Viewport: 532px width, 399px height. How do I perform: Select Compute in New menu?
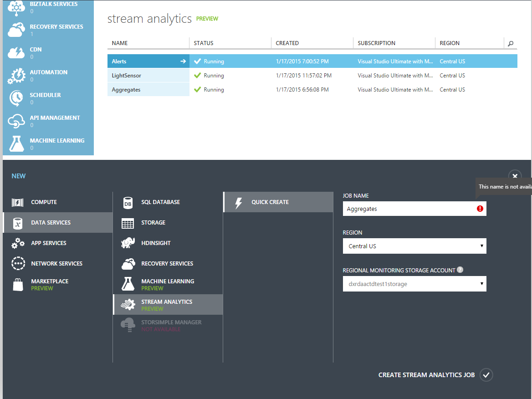58,202
